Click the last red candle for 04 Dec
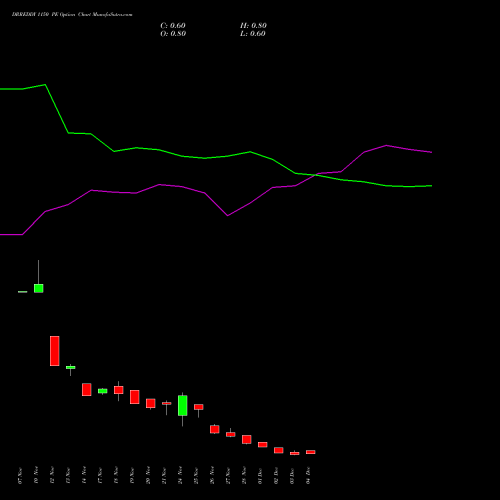The image size is (500, 500). 311,452
